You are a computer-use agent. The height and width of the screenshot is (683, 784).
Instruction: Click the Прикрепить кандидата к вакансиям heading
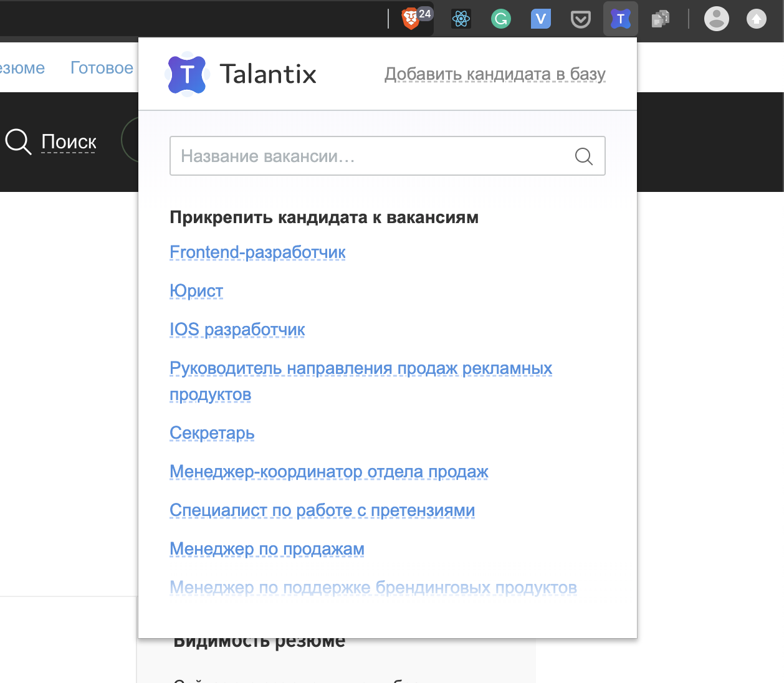pos(324,217)
